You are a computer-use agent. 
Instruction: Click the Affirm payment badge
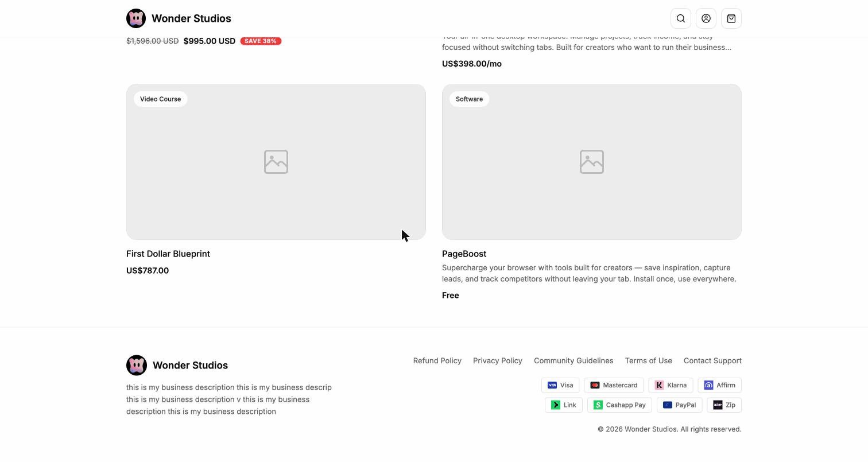point(720,385)
